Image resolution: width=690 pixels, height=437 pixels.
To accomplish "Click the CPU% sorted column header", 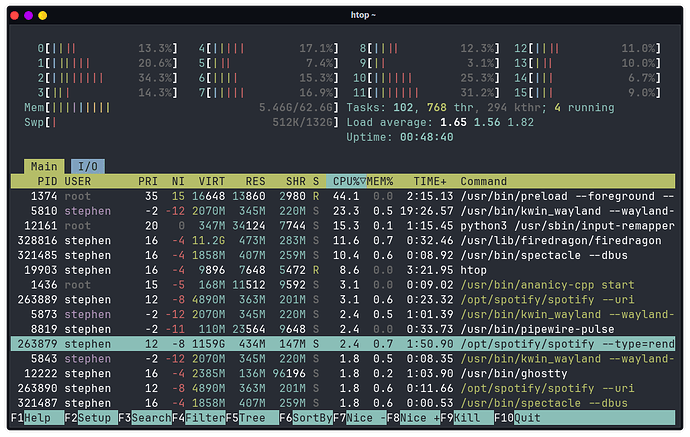I will (346, 181).
